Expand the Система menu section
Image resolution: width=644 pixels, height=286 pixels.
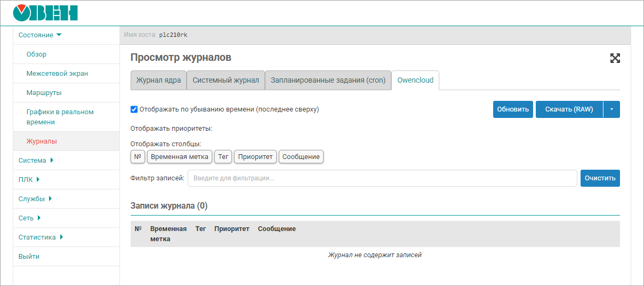[x=36, y=161]
